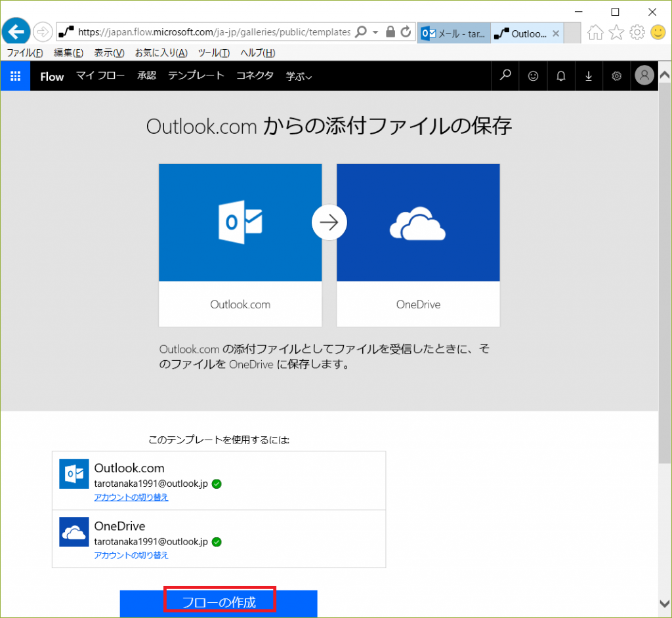Click the Outlook.com connector tile
This screenshot has width=672, height=618.
tap(240, 245)
